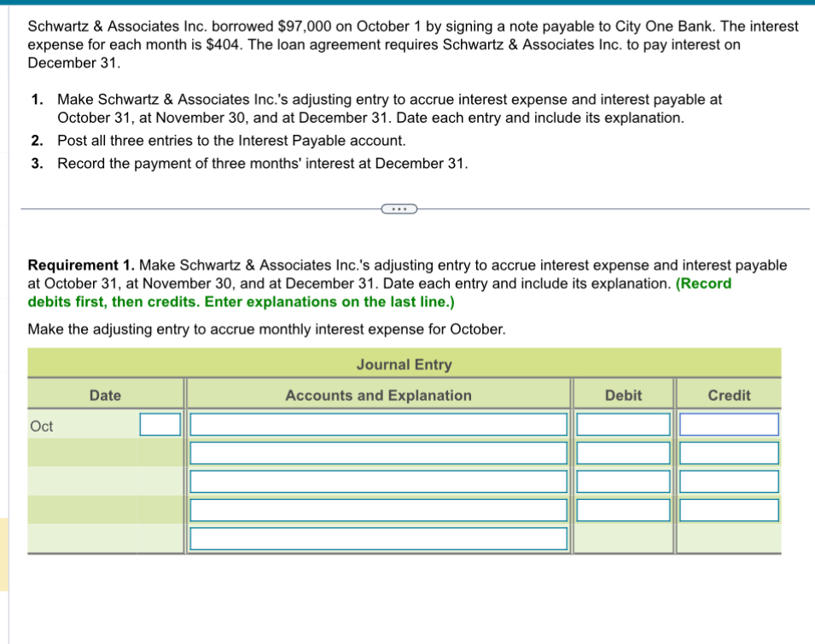
Task: Click the Date column header
Action: pos(104,395)
